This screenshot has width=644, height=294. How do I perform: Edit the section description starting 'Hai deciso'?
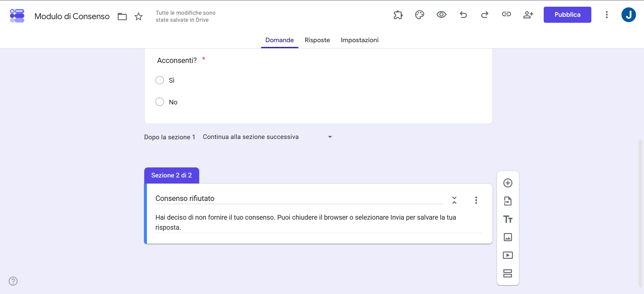click(318, 222)
